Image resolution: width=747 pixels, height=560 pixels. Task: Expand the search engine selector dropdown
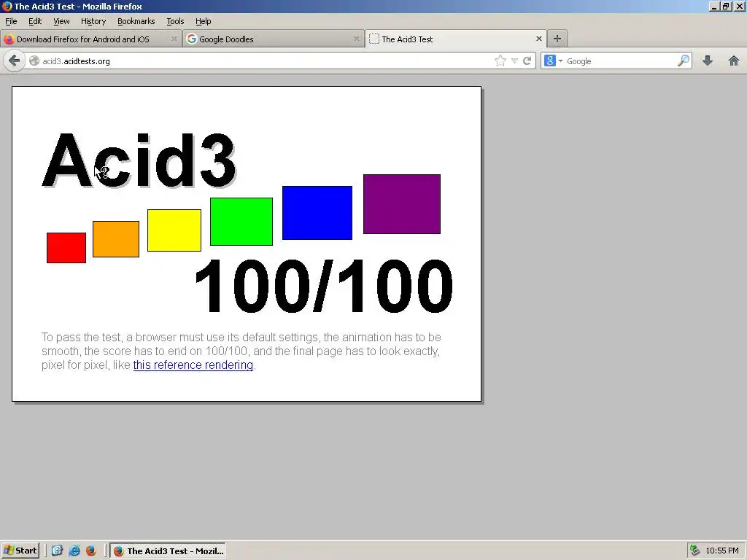point(561,61)
